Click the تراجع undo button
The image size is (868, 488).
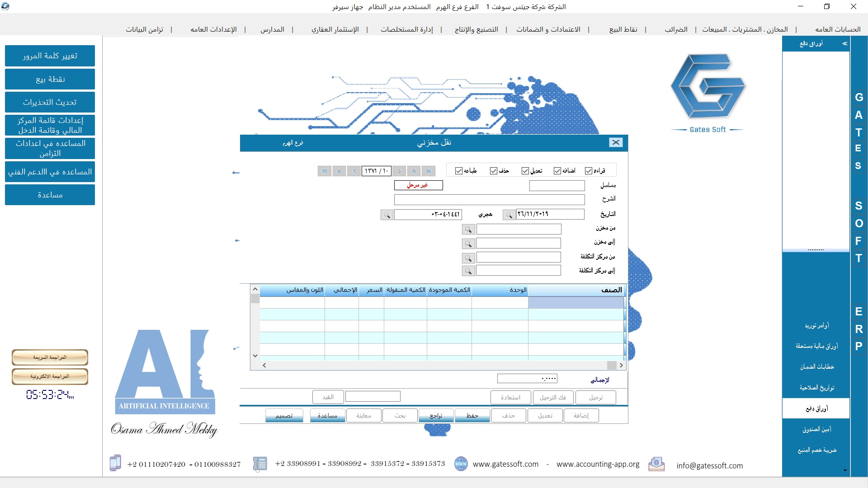[436, 416]
